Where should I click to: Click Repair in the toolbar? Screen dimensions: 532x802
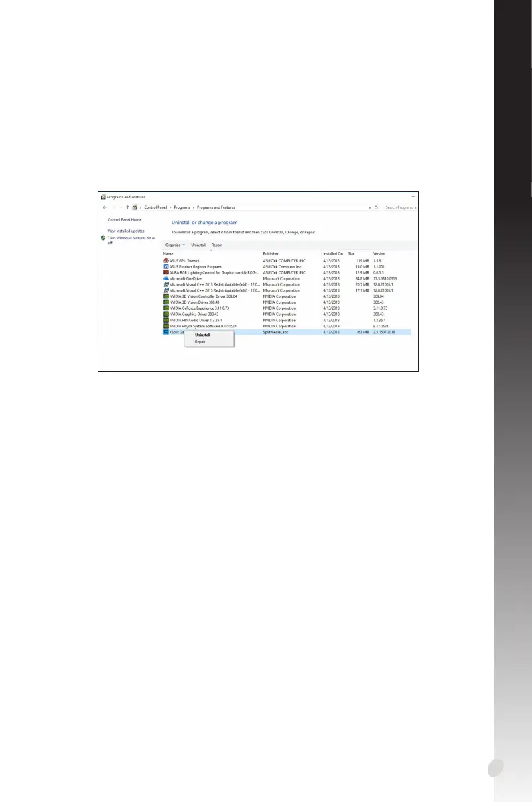pos(216,245)
